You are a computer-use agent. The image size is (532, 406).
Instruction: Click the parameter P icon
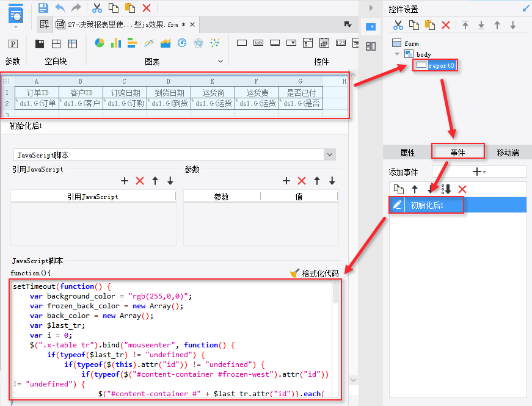click(x=13, y=44)
